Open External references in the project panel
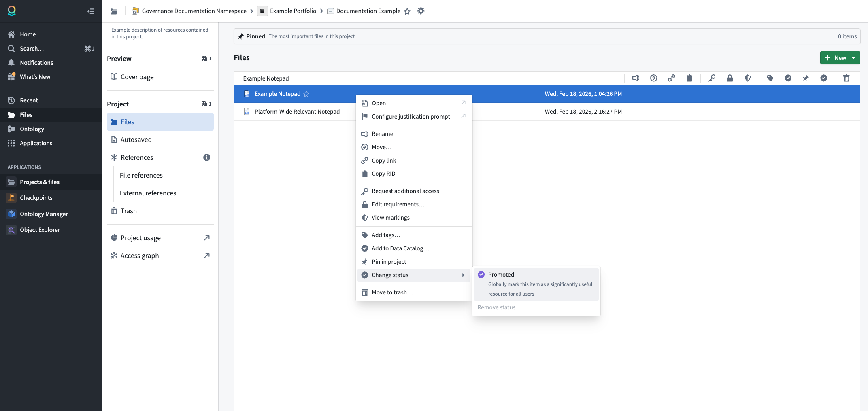The image size is (868, 411). (x=148, y=193)
